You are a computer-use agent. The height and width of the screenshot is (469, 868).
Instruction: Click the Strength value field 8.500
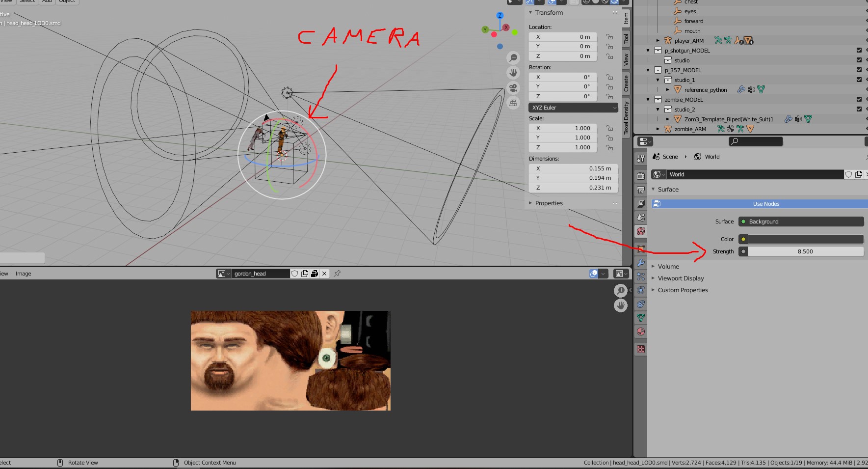[x=805, y=251]
